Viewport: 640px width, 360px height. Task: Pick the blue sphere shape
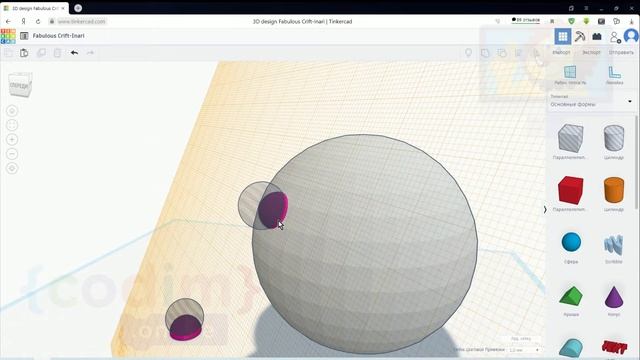click(571, 242)
